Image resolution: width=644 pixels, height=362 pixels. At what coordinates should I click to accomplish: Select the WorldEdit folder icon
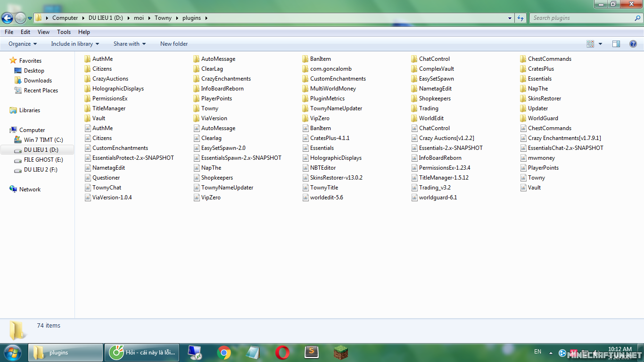click(414, 118)
